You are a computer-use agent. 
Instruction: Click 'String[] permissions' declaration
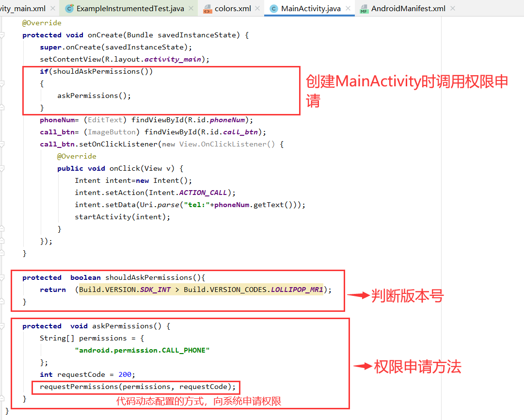pos(83,338)
